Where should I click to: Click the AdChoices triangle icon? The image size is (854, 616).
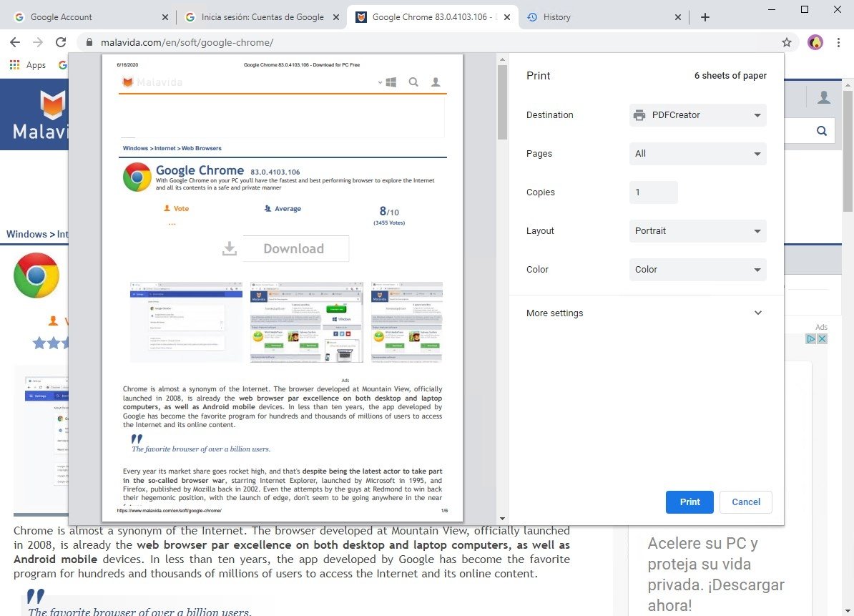pos(811,339)
